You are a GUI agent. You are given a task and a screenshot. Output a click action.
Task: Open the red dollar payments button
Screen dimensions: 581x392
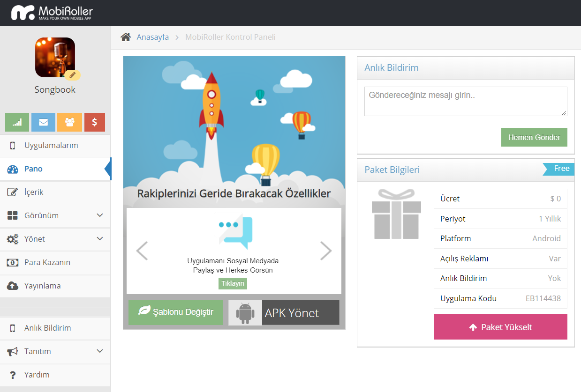coord(95,122)
